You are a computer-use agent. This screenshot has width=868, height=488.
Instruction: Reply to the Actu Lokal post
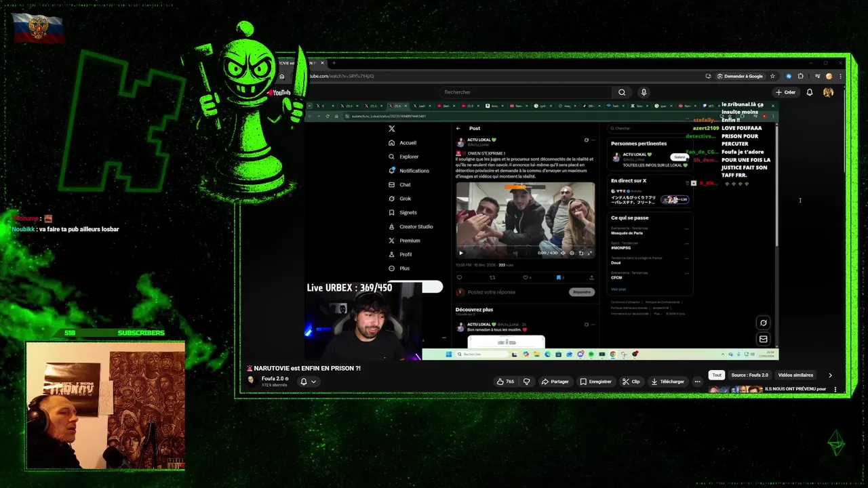point(459,277)
